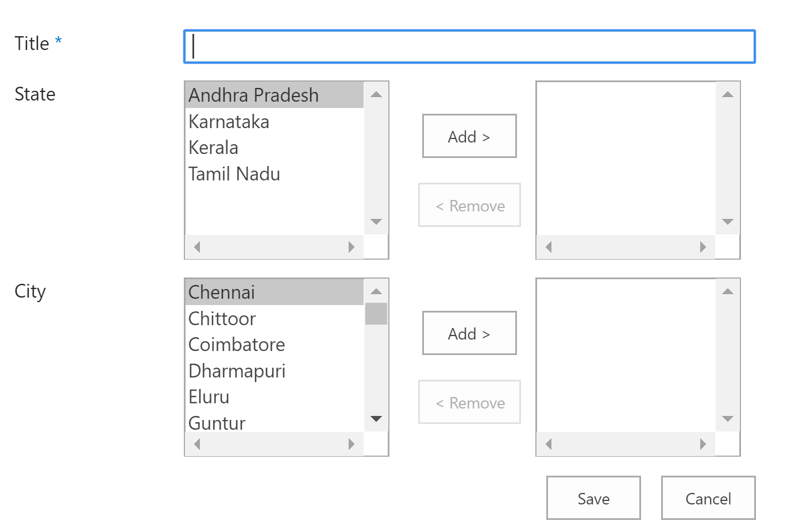Click the Remove button beside the City list
Screen dimensions: 795x532
coord(469,402)
